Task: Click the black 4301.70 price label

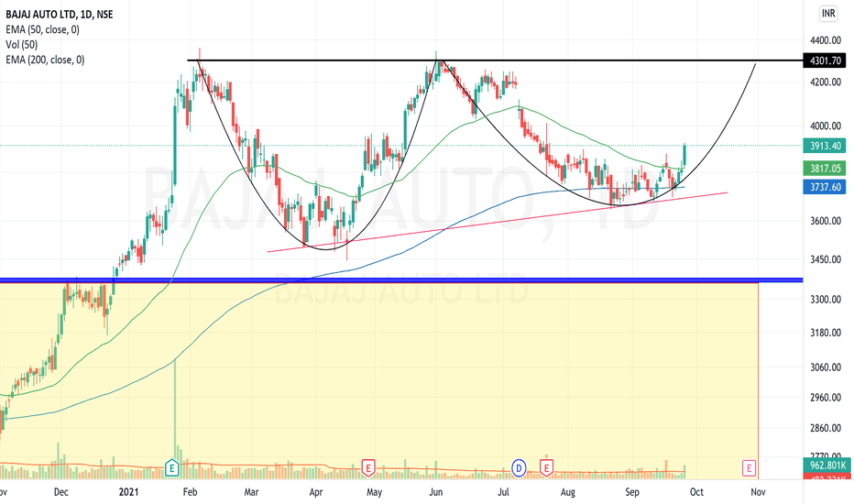Action: [x=825, y=60]
